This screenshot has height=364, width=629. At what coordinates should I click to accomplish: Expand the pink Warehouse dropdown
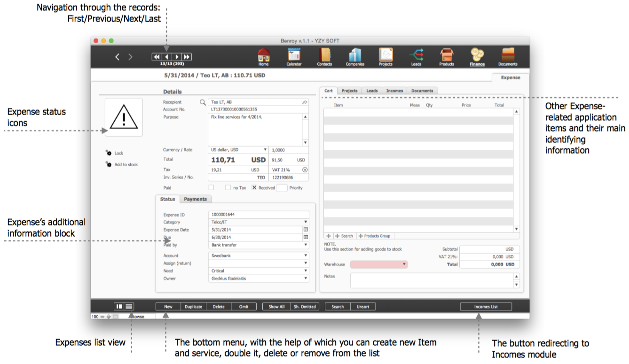(x=379, y=264)
